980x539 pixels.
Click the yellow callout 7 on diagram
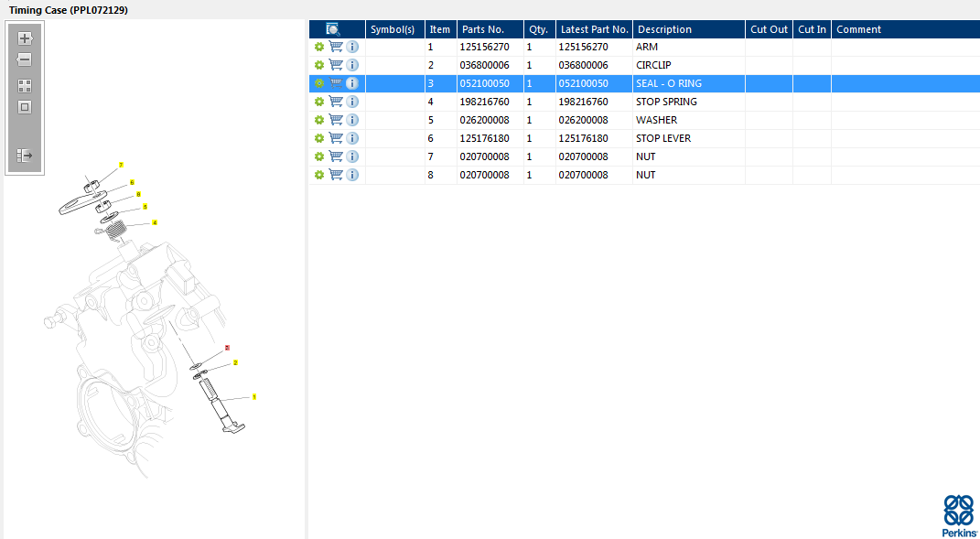click(x=121, y=165)
